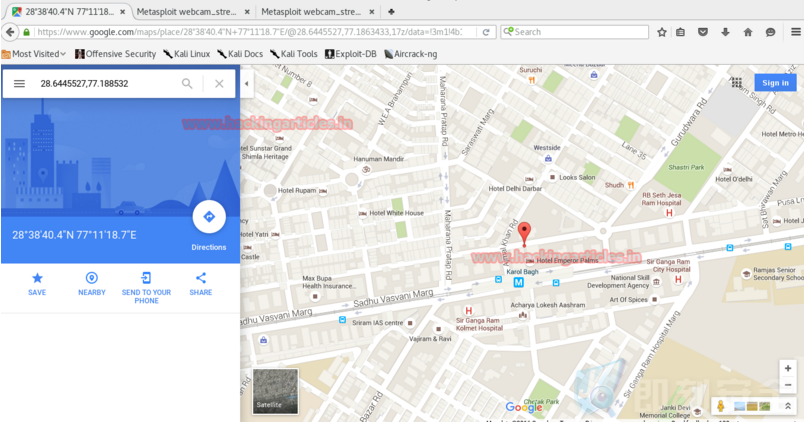The height and width of the screenshot is (428, 804).
Task: Switch to Satellite view thumbnail
Action: [x=275, y=391]
